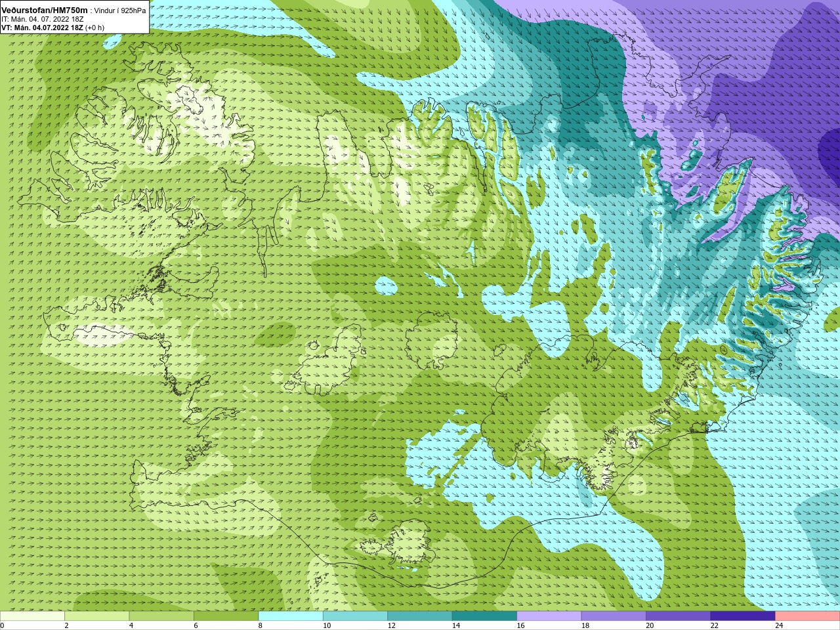Click the 18–20 medium purple legend swatch

click(x=614, y=616)
